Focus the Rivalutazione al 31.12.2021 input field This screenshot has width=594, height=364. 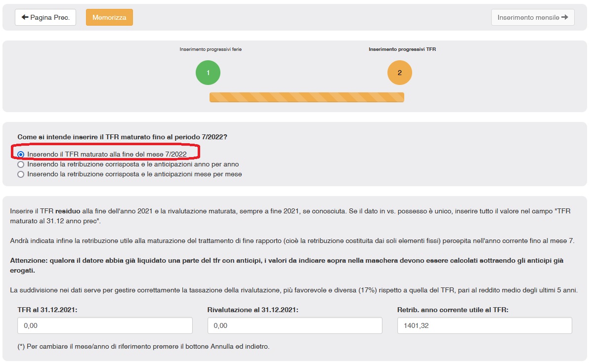pos(295,325)
